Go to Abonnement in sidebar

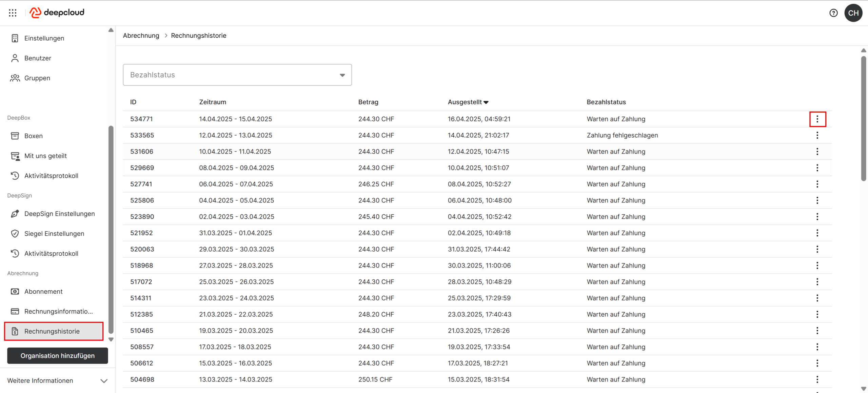(43, 292)
